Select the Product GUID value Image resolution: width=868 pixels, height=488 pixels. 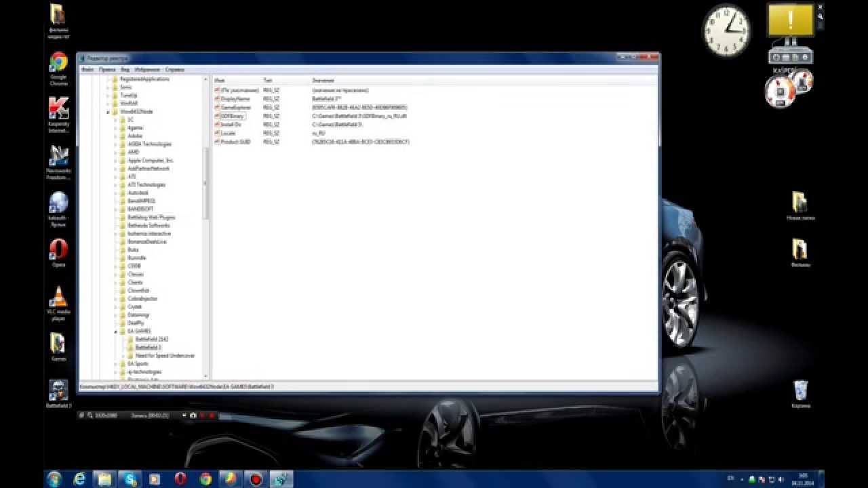click(235, 142)
